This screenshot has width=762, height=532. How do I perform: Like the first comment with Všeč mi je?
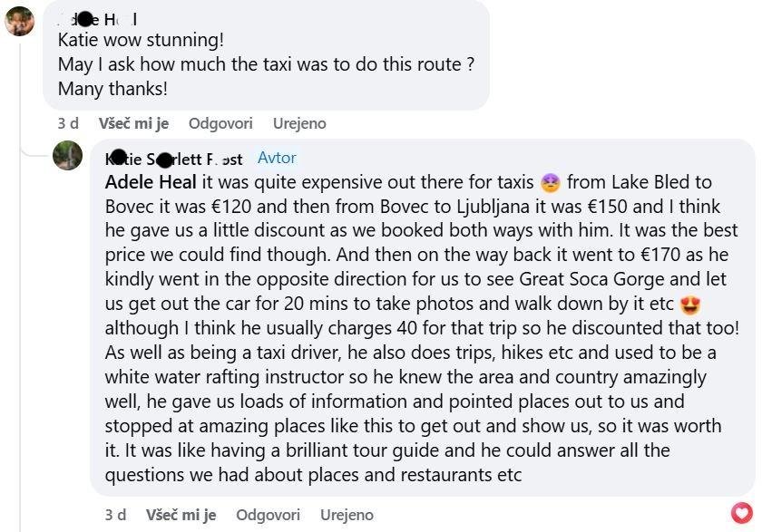[133, 123]
